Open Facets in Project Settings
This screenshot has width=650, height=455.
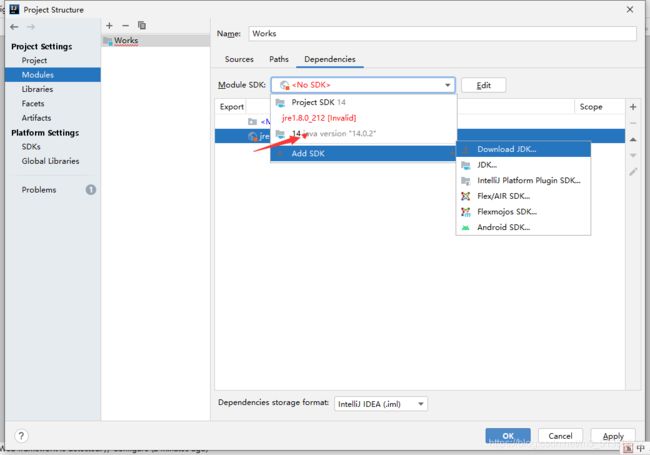tap(53, 104)
